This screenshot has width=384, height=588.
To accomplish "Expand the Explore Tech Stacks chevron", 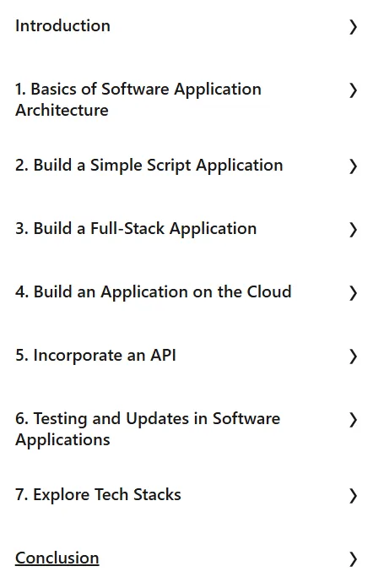I will coord(353,496).
